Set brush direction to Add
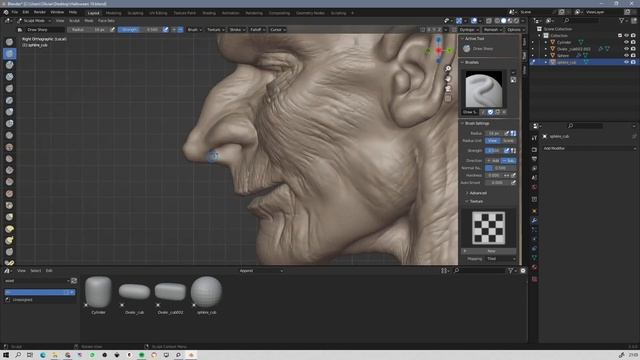Image resolution: width=640 pixels, height=360 pixels. click(x=493, y=160)
